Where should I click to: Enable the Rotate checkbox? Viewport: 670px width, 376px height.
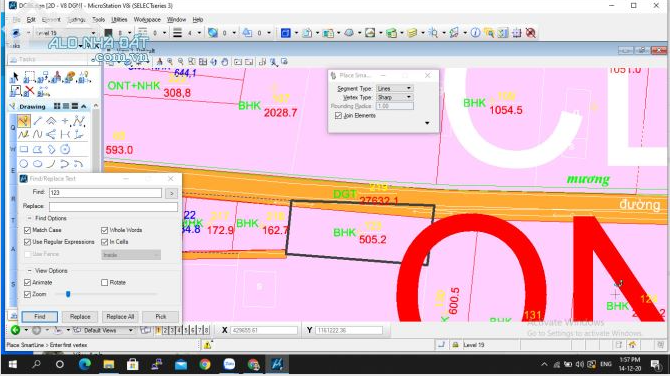coord(104,282)
